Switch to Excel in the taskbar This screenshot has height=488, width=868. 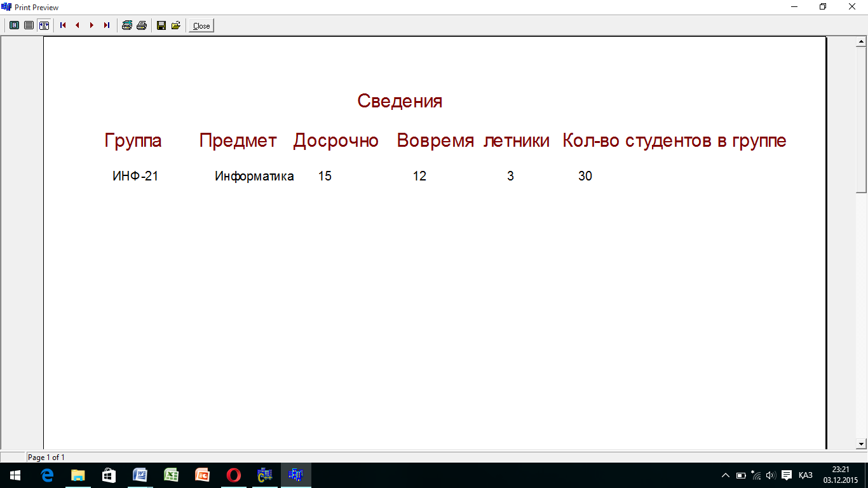tap(171, 475)
